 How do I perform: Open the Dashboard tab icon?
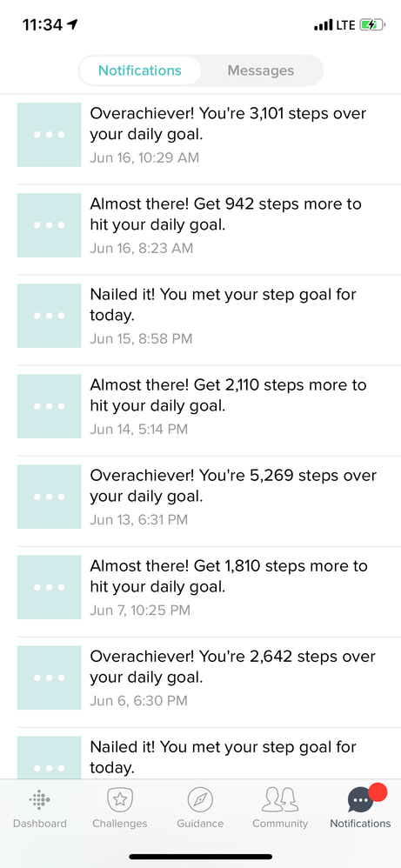point(39,799)
